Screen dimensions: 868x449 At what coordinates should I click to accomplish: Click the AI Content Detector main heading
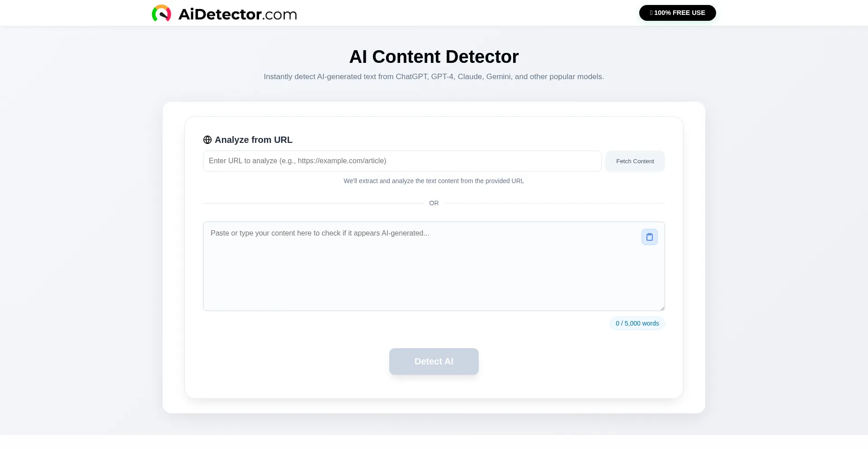434,57
